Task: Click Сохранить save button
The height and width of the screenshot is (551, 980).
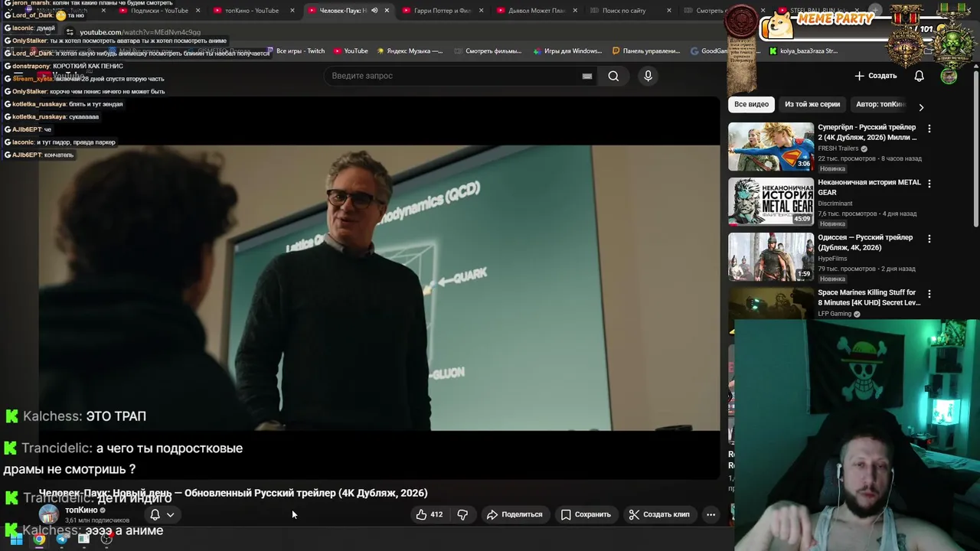Action: [x=586, y=514]
